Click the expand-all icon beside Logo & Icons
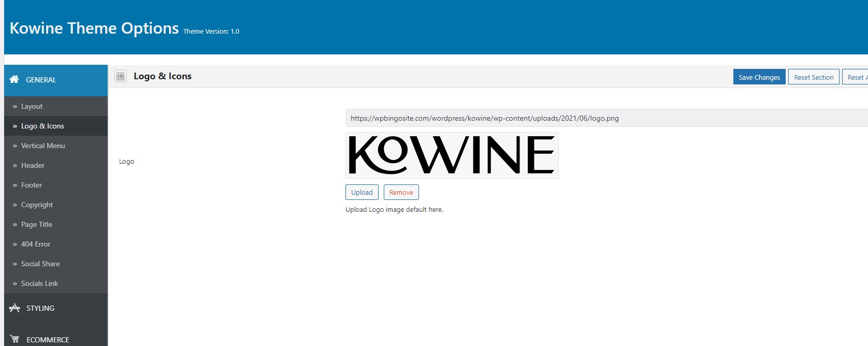The height and width of the screenshot is (346, 868). click(x=121, y=76)
